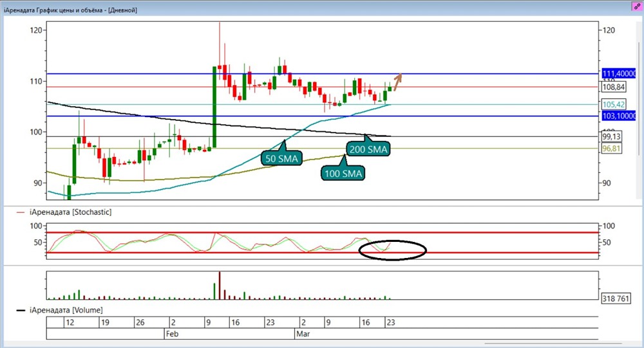Viewport: 644px width, 348px height.
Task: Click the Feb month label on time axis
Action: (172, 334)
